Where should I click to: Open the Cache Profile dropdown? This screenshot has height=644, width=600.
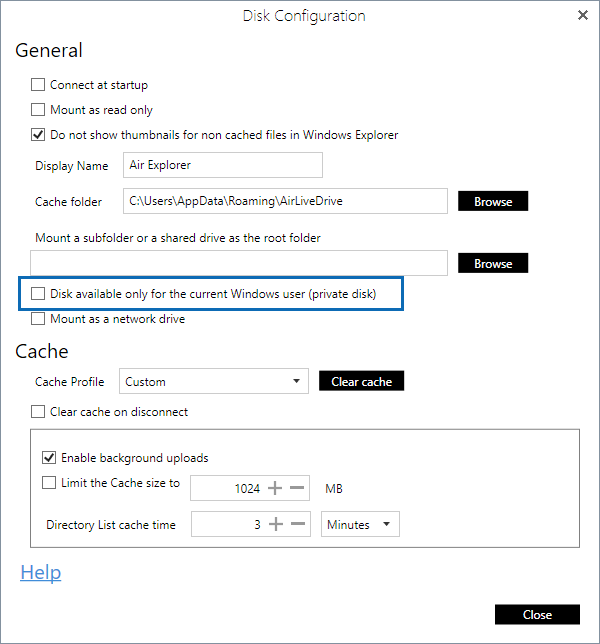click(214, 381)
